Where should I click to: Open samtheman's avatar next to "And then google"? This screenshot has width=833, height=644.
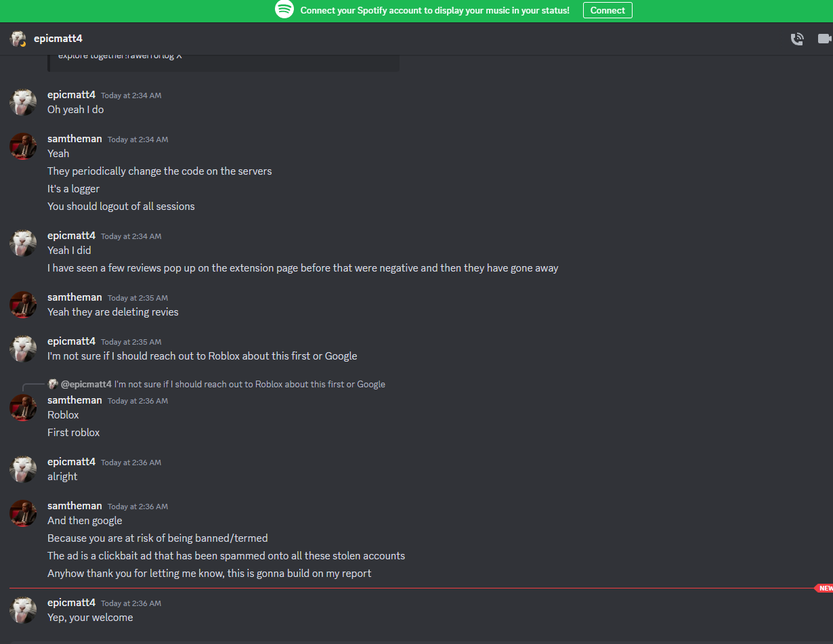tap(23, 513)
